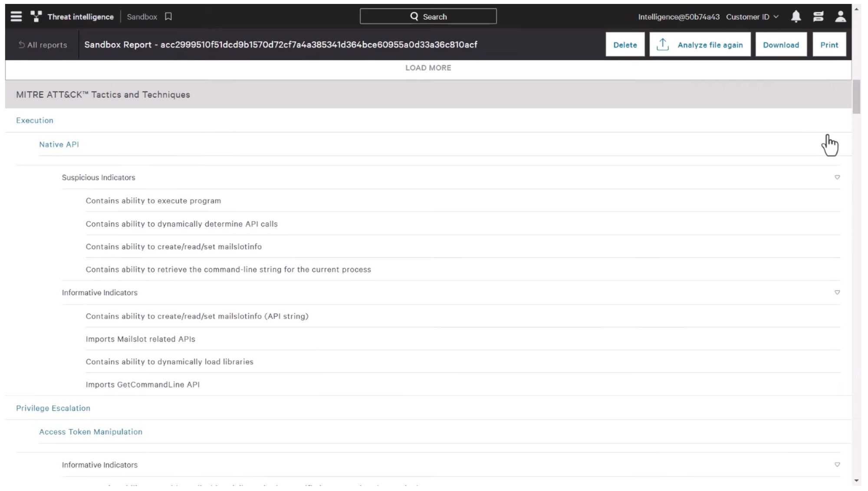Click the Search input field
Screen dimensions: 868x491
428,16
